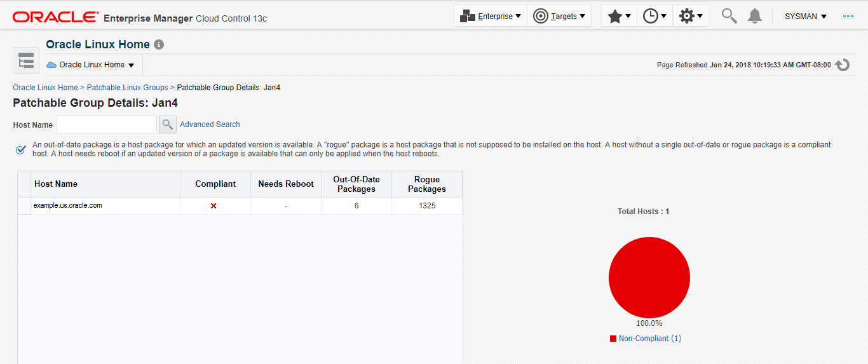Viewport: 868px width, 364px height.
Task: Click the information check icon beside description
Action: pyautogui.click(x=21, y=150)
